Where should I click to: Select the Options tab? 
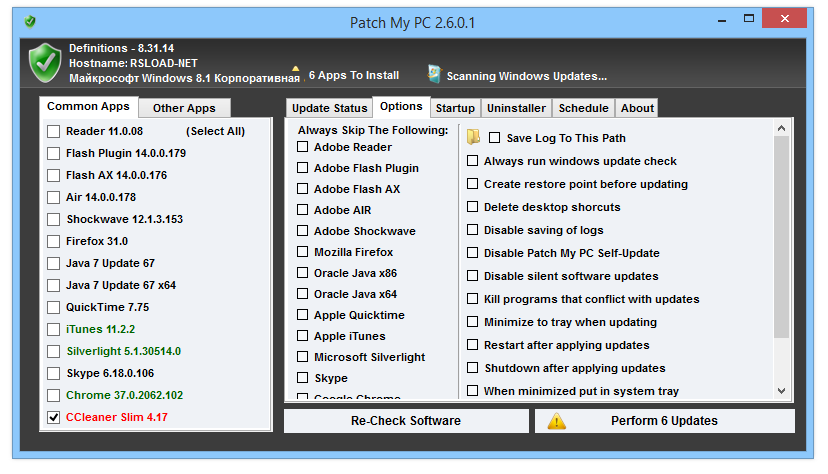(x=401, y=107)
